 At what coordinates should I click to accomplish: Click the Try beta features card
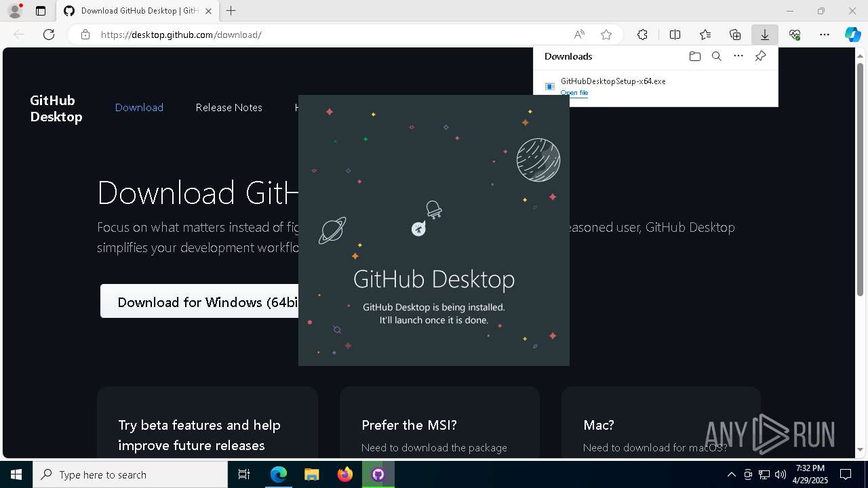(x=208, y=423)
